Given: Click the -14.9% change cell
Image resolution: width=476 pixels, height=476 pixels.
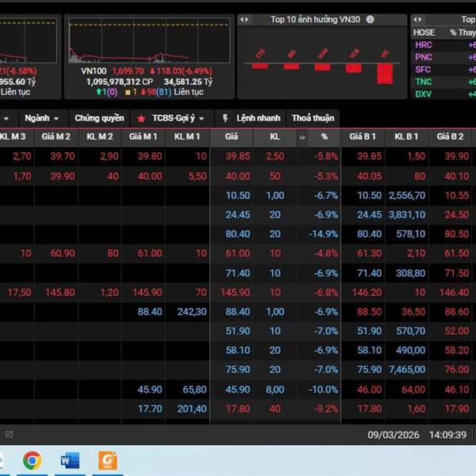Looking at the screenshot, I should [324, 234].
